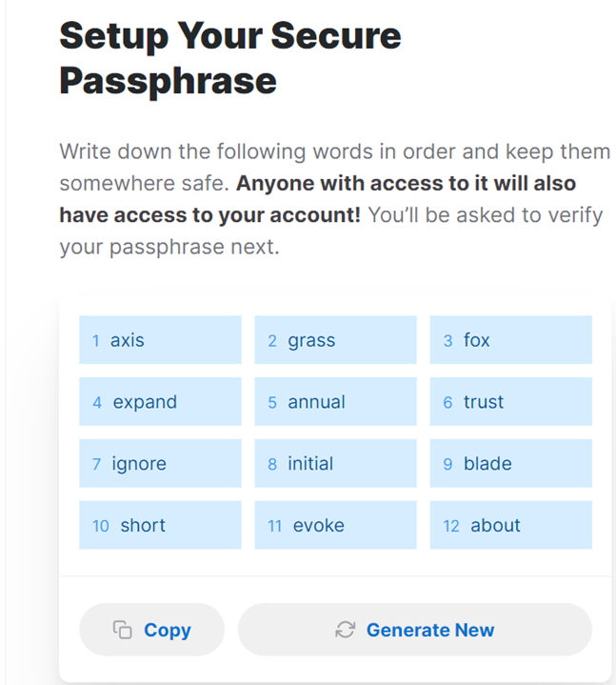Select word 7 ignore tile

(x=160, y=463)
